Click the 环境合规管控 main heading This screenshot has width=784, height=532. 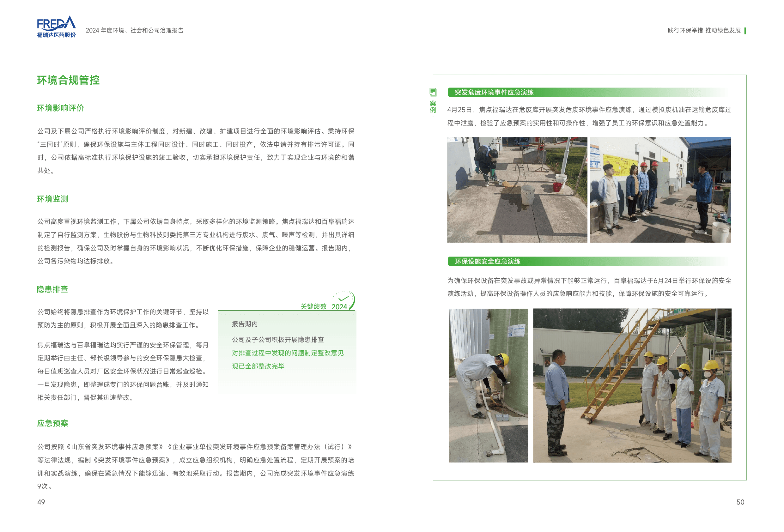pos(68,80)
